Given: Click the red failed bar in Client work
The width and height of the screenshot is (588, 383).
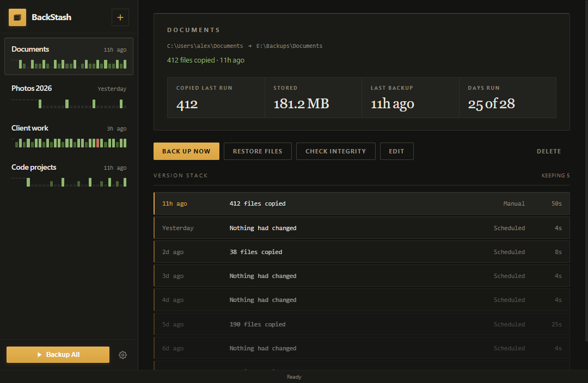Looking at the screenshot, I should pyautogui.click(x=98, y=143).
